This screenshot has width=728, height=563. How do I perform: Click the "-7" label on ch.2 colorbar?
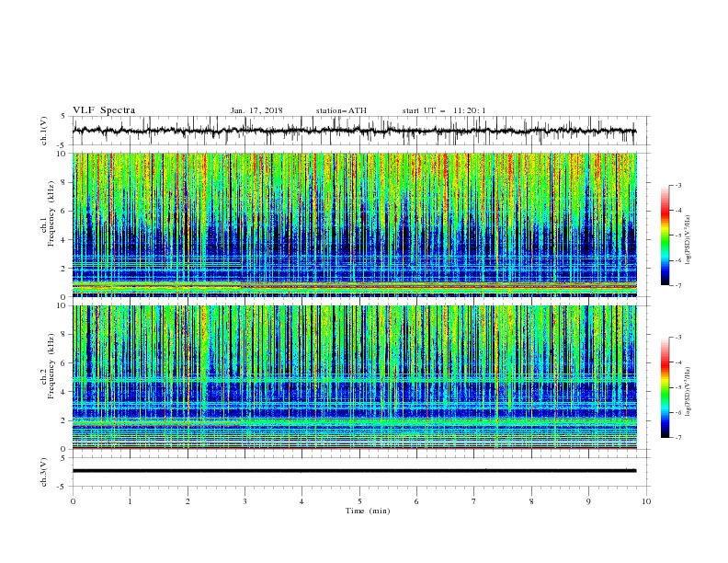(x=677, y=438)
